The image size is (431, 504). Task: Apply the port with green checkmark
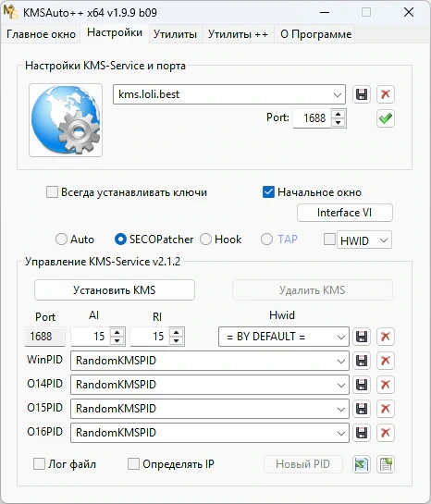386,118
